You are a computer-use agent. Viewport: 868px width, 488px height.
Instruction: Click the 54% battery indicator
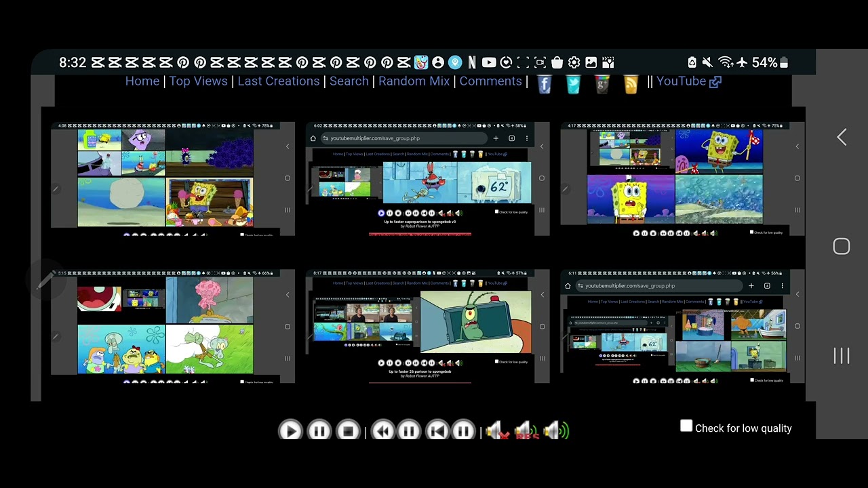click(769, 62)
